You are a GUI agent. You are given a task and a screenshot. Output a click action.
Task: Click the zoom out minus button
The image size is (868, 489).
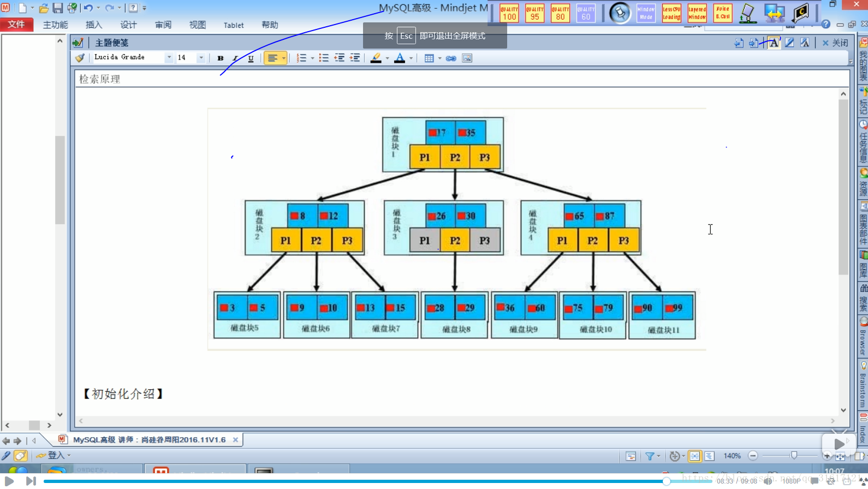tap(753, 456)
